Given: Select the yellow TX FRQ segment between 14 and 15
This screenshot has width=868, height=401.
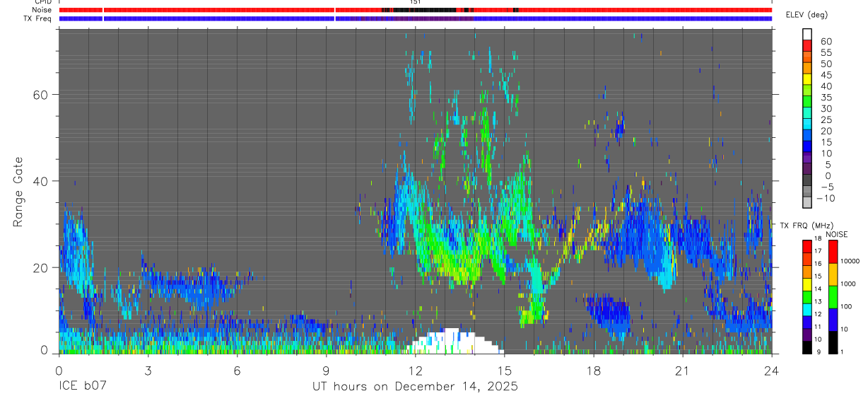Looking at the screenshot, I should tap(807, 284).
